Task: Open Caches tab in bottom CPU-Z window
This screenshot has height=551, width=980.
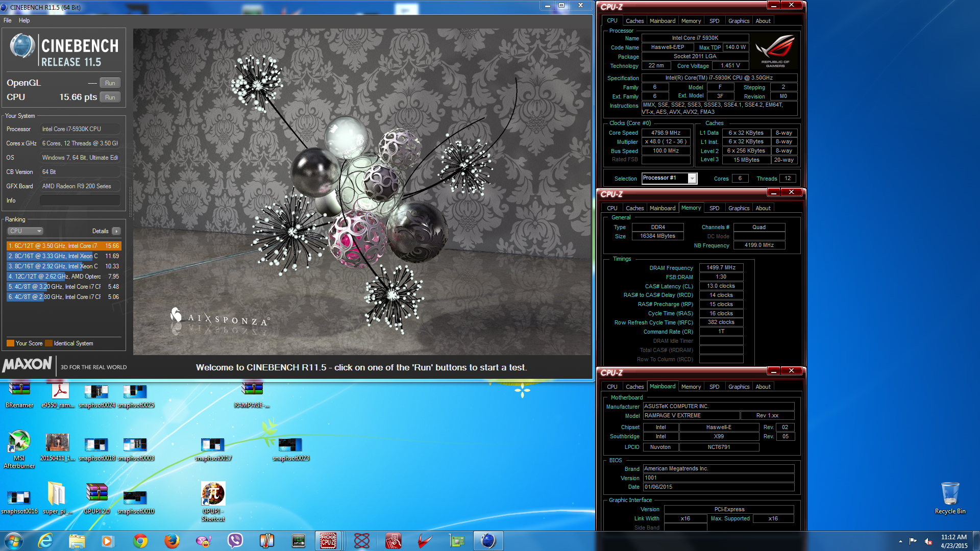Action: pos(634,387)
